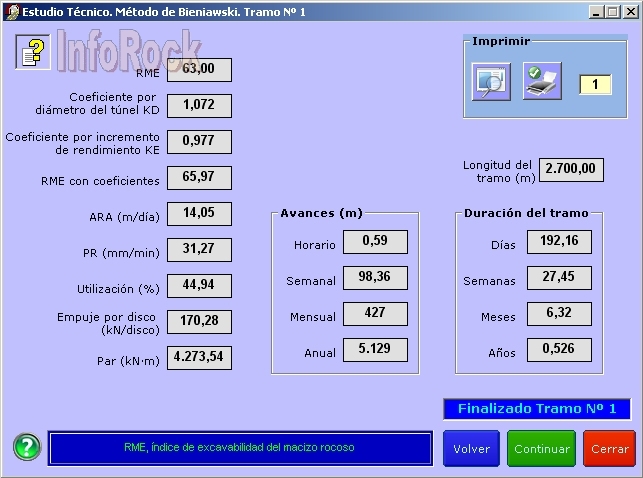Click the app icon in title bar
643x478 pixels.
click(x=11, y=11)
